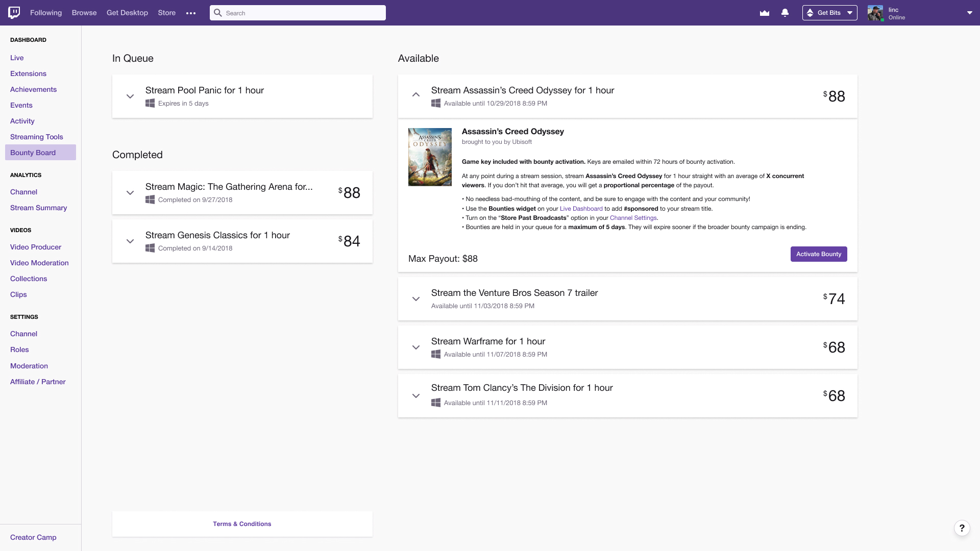Screen dimensions: 980x551
Task: Click 'Available until 11/07/2018 8:59 PM' text
Action: click(496, 354)
